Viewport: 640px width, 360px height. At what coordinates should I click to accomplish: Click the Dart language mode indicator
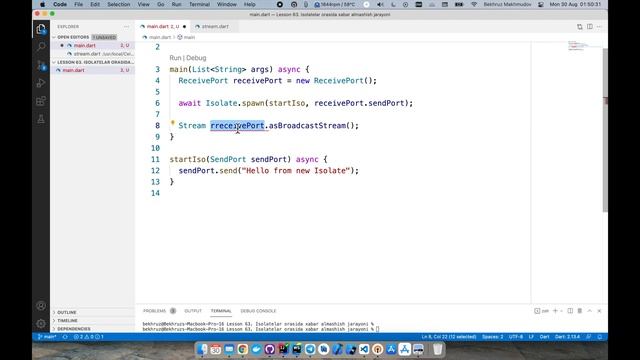tap(544, 337)
